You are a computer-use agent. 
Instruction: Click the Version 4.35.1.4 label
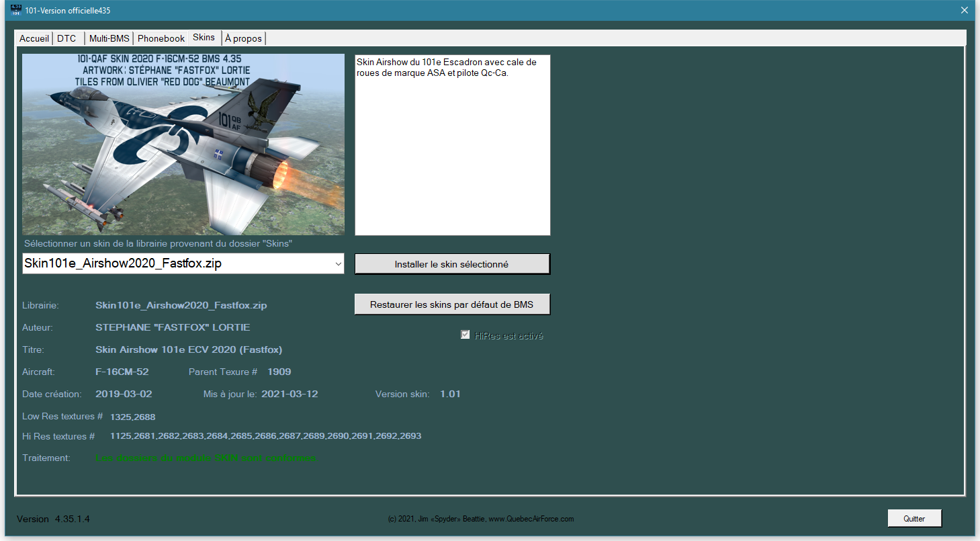coord(53,519)
